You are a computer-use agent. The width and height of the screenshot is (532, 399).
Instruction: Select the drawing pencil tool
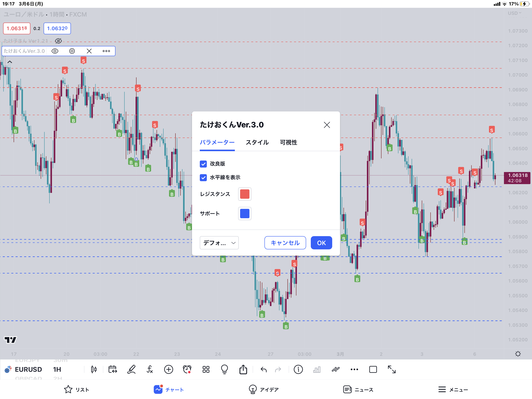pos(131,369)
